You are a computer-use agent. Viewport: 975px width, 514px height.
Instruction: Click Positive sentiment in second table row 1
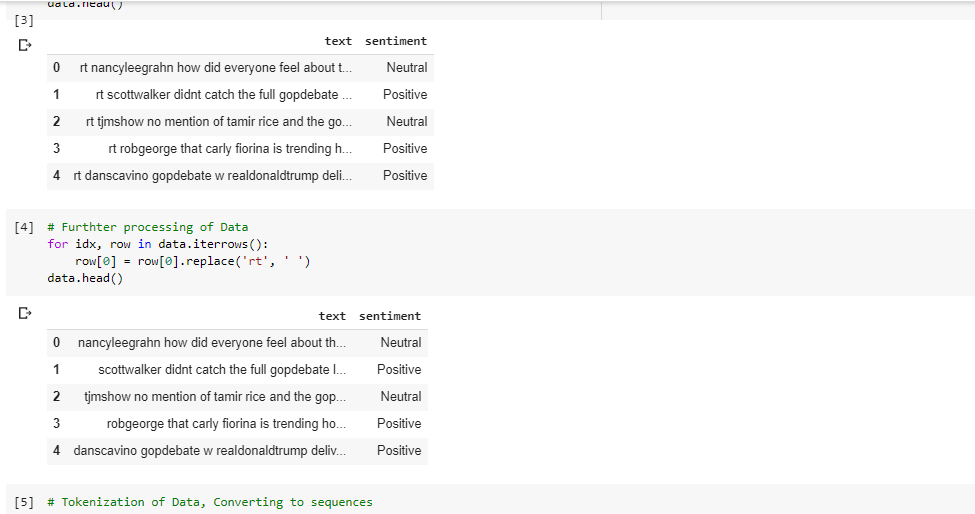tap(399, 370)
